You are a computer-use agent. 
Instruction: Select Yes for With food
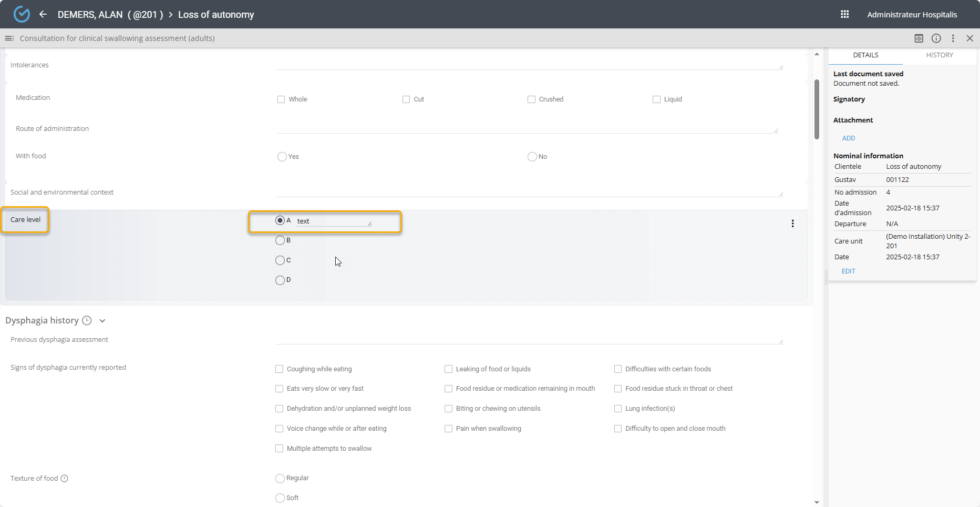[282, 157]
